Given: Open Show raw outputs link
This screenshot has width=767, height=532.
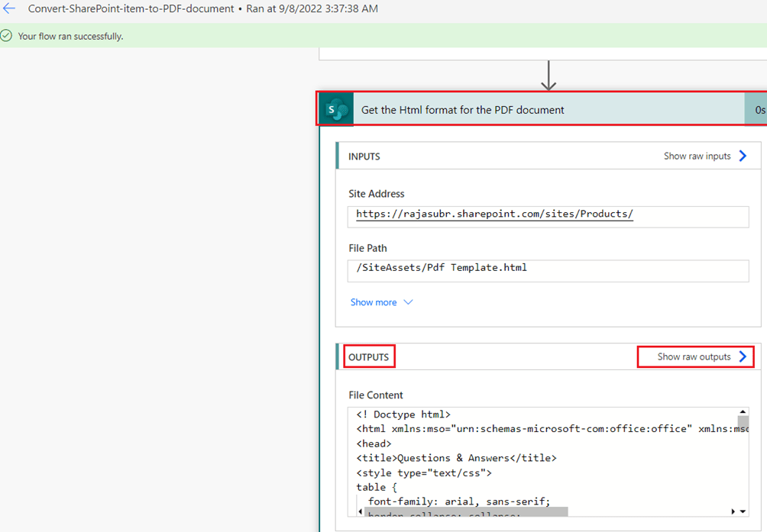Looking at the screenshot, I should pyautogui.click(x=694, y=356).
